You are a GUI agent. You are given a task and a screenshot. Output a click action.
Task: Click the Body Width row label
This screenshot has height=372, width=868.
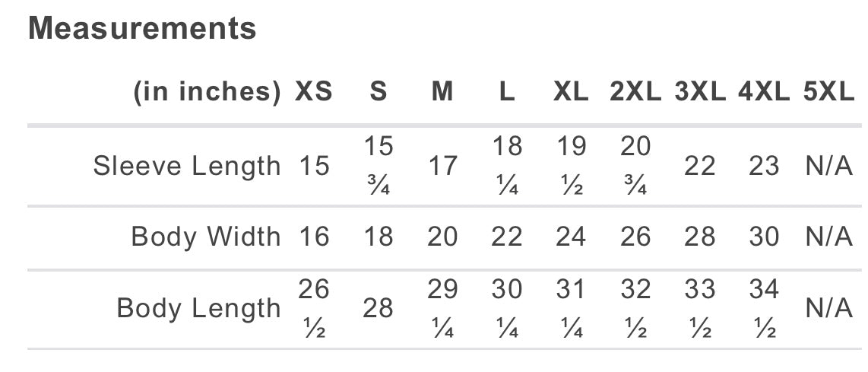point(206,237)
